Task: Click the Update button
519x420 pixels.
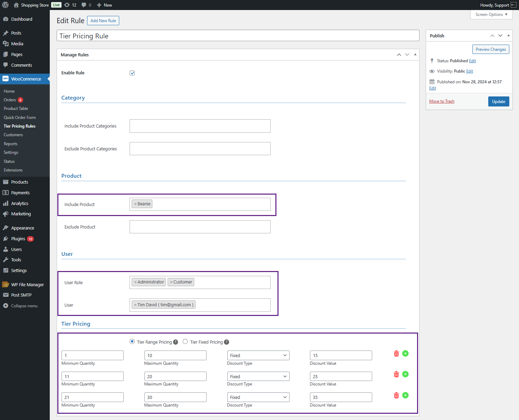Action: point(499,102)
